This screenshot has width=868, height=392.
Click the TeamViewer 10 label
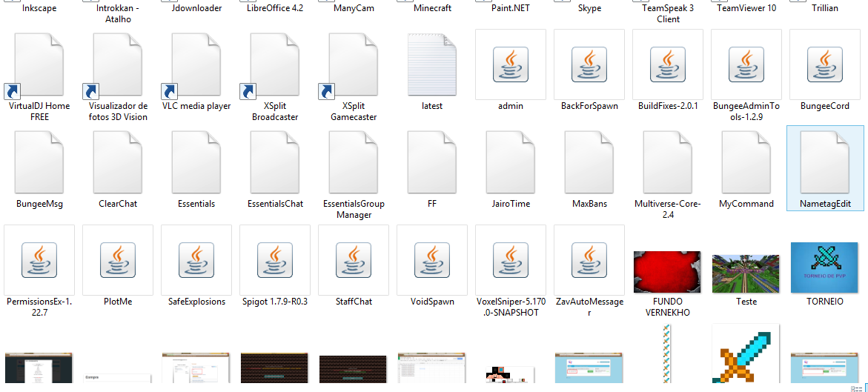point(746,8)
